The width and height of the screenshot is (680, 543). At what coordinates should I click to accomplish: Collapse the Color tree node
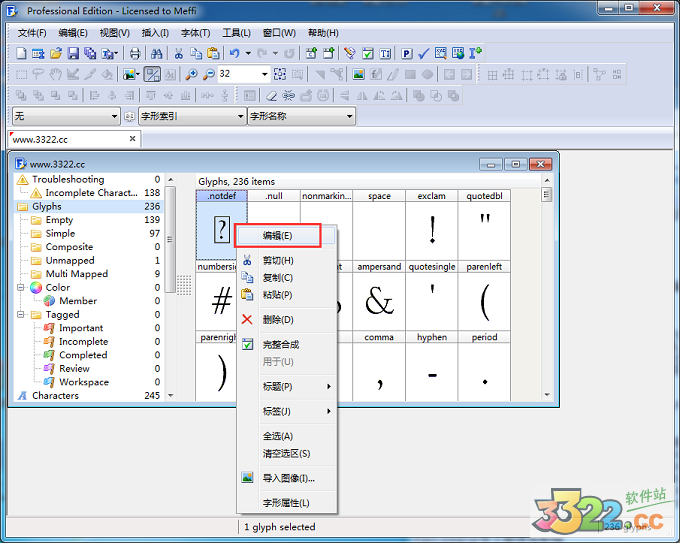(x=23, y=287)
